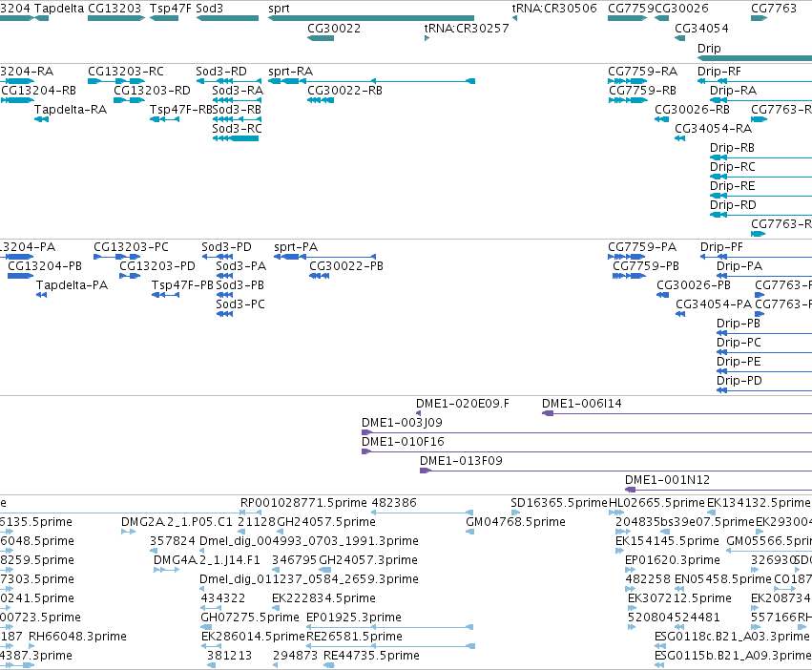
Task: Open the Drip gene feature
Action: 755,58
